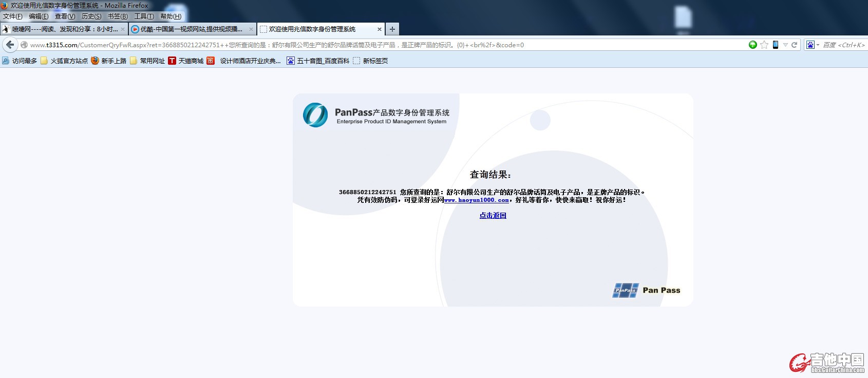Close the 兆信数字身份管理系统 tab
The width and height of the screenshot is (868, 378).
(x=380, y=29)
